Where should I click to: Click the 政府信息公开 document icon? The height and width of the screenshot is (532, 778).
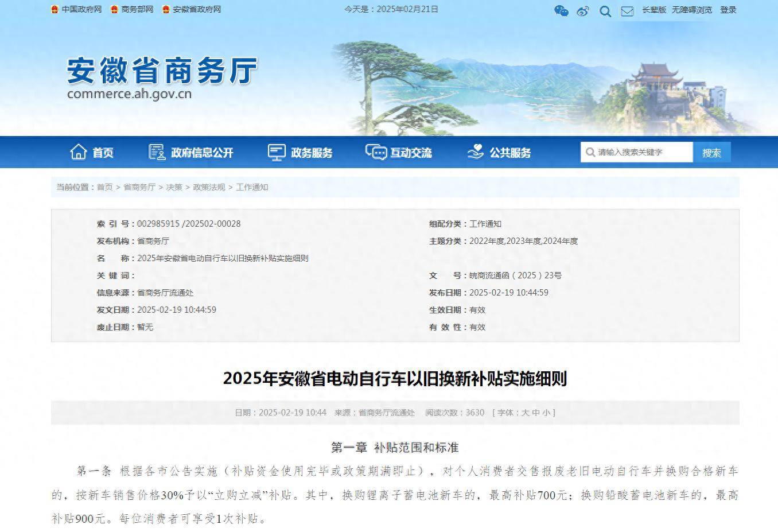157,152
